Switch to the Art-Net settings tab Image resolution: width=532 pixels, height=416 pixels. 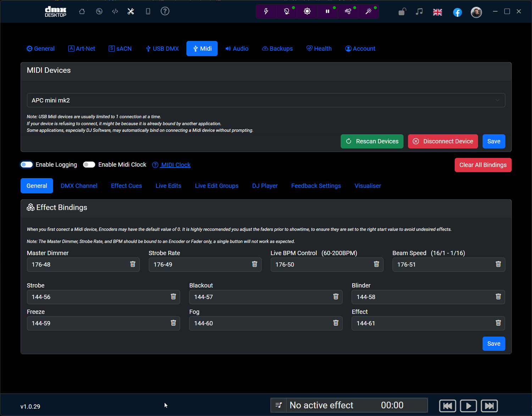82,49
